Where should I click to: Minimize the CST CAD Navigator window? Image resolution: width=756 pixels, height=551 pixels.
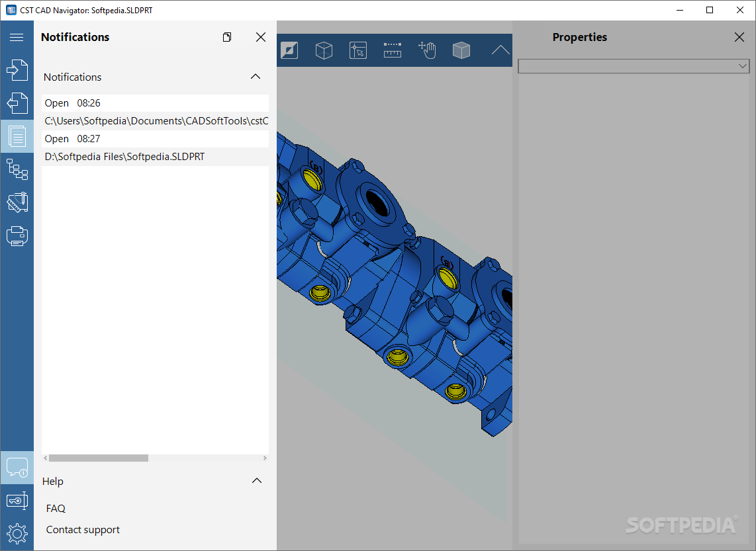pyautogui.click(x=680, y=10)
